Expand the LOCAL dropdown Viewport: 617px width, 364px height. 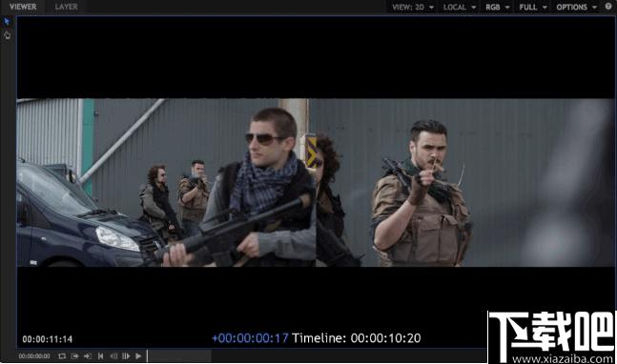(x=460, y=7)
